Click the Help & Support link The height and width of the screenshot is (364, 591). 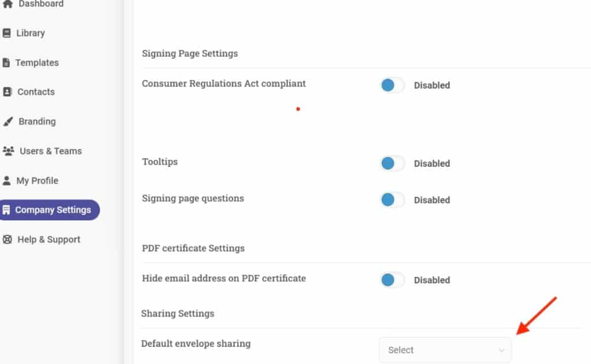(x=48, y=239)
